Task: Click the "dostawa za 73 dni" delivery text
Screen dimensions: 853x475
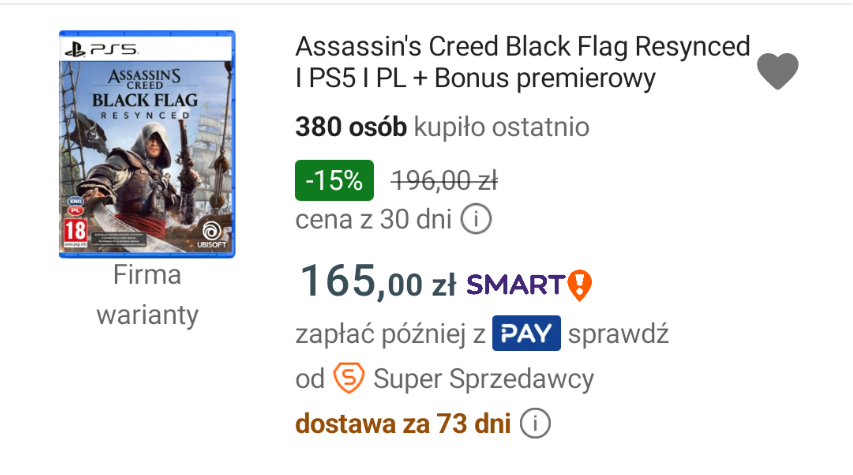Action: click(x=403, y=423)
